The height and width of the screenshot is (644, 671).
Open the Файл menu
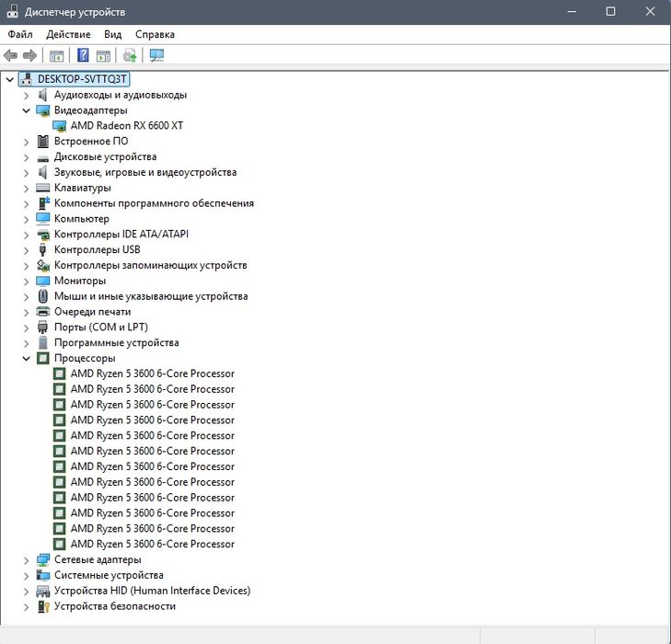tap(20, 34)
